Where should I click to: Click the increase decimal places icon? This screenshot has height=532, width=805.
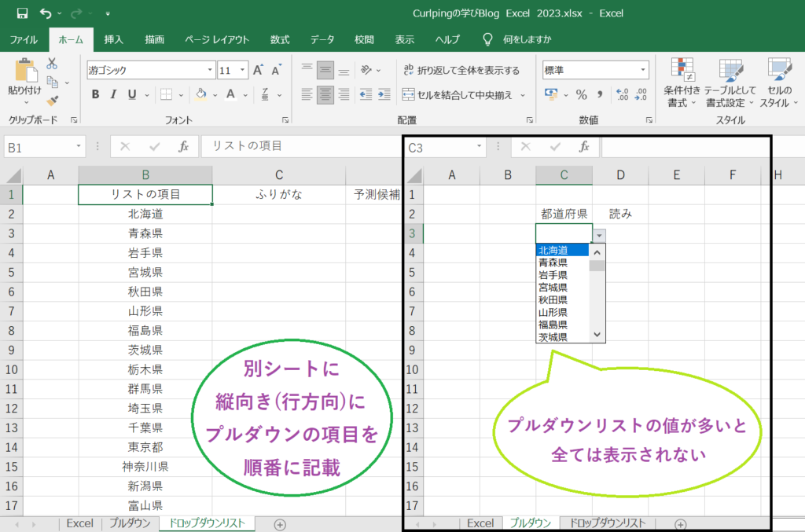623,94
